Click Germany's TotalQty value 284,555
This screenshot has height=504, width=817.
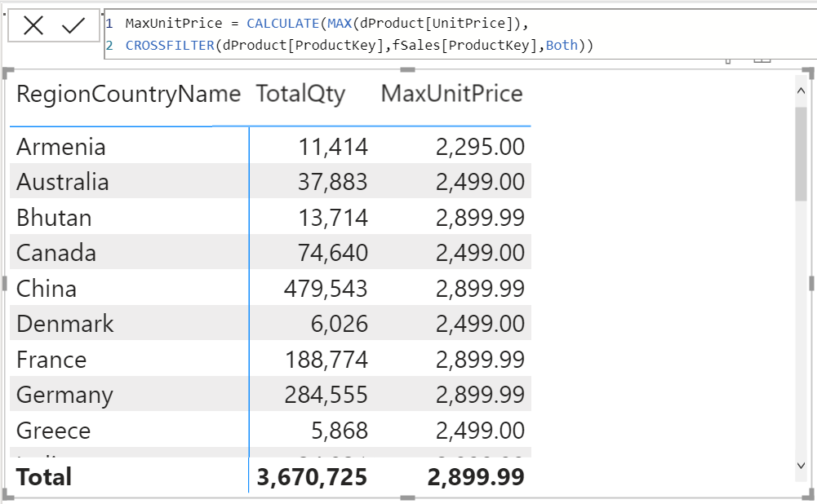click(326, 395)
